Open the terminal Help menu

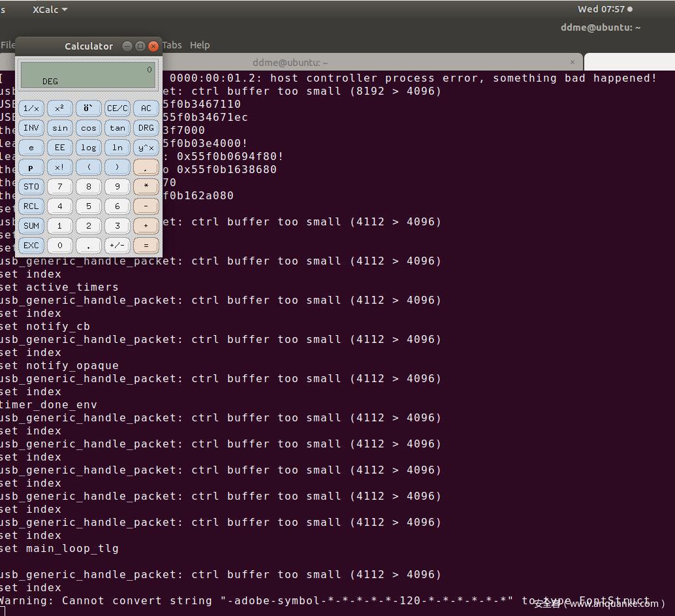[x=200, y=45]
